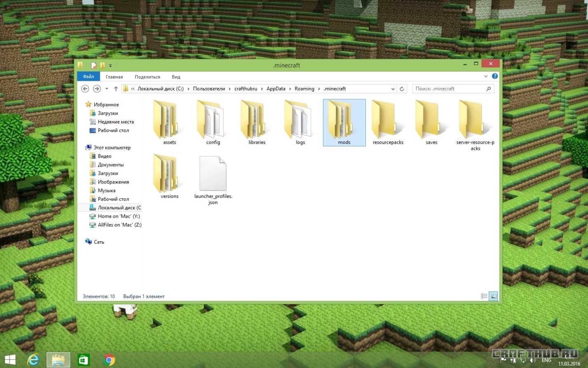Open the Главная ribbon tab
Screen dimensions: 588x368
click(114, 77)
